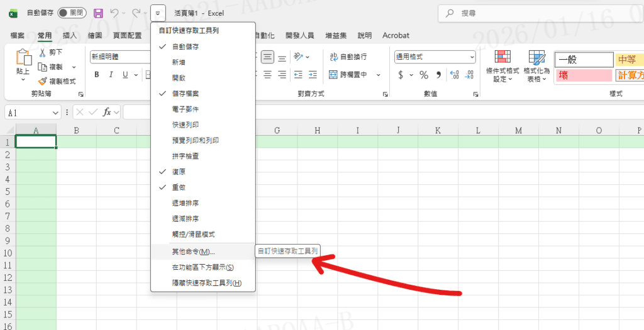Uncheck 復原 in the customize menu
644x330 pixels.
179,172
